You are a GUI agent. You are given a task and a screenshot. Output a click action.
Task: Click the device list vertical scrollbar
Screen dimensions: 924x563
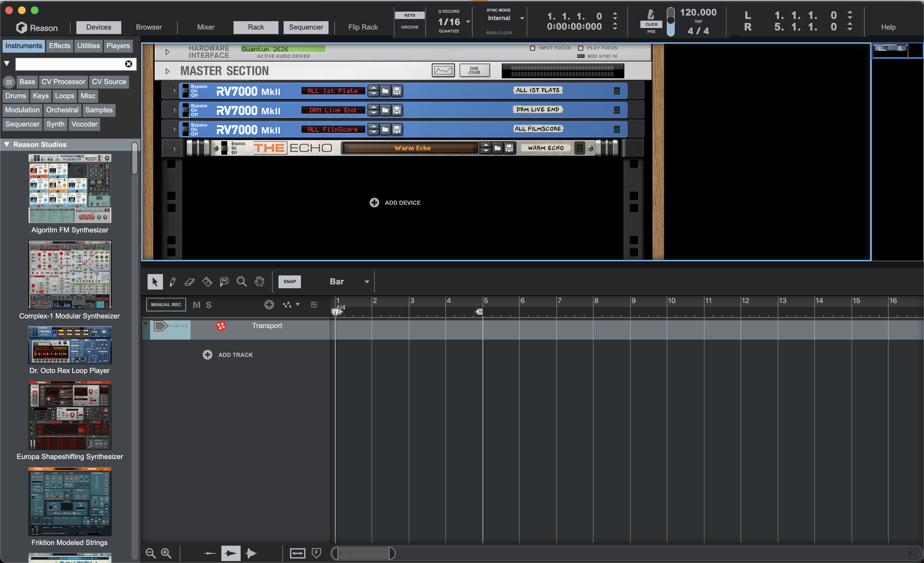pyautogui.click(x=135, y=158)
